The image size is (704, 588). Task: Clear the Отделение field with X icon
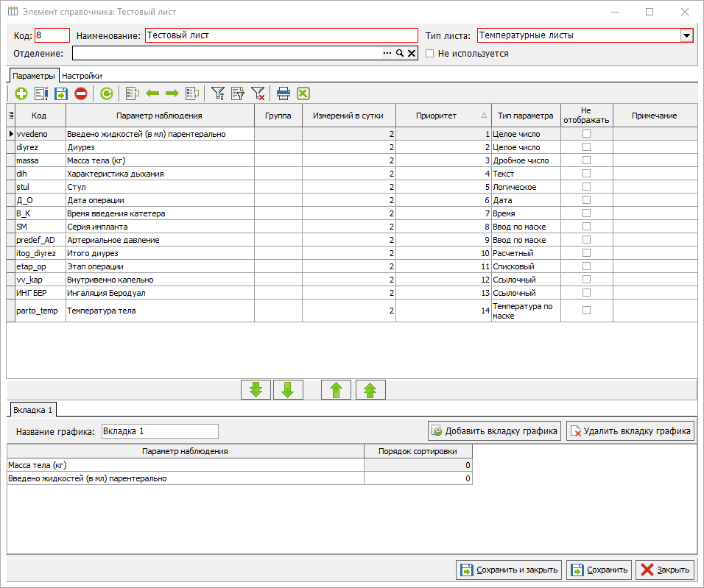point(411,53)
